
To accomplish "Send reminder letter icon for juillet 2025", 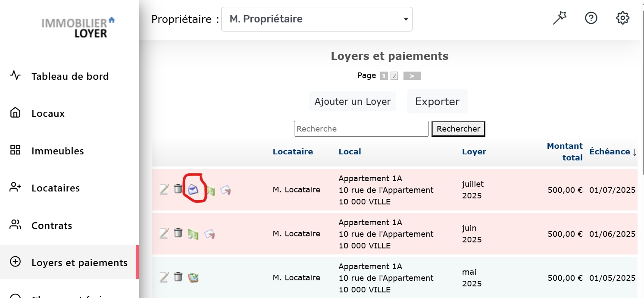I will point(226,190).
